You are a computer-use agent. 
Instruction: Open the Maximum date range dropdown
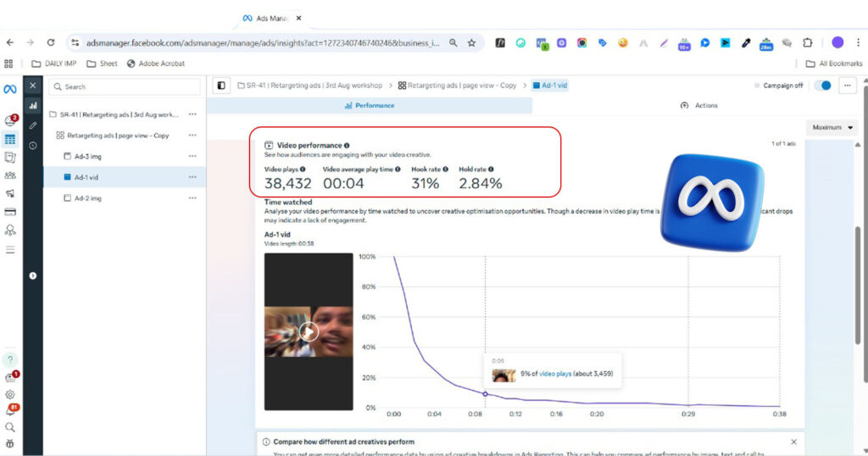point(832,127)
